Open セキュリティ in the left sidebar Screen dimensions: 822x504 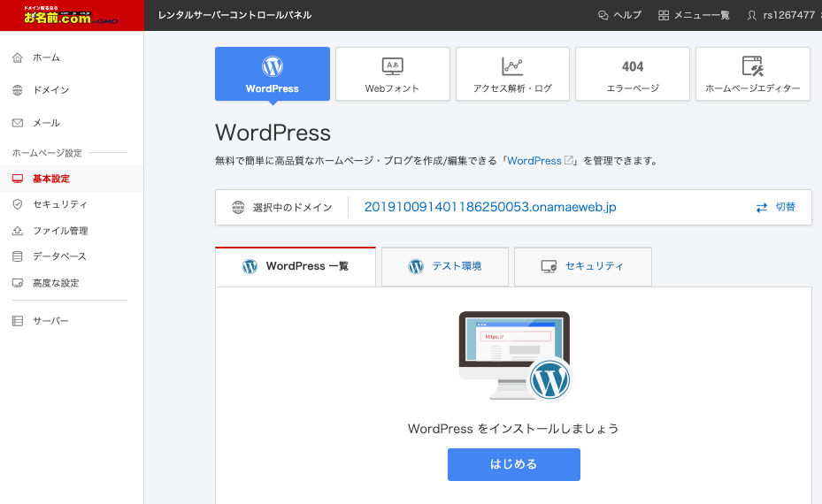point(59,204)
